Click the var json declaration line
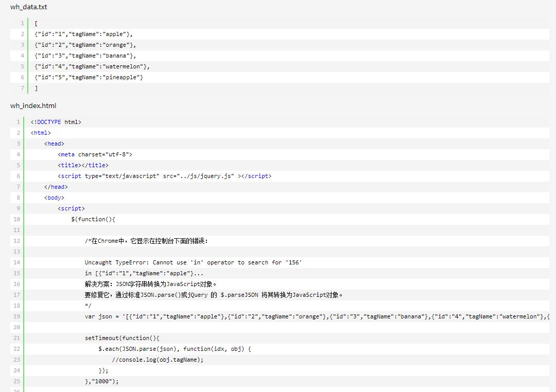 click(x=317, y=316)
